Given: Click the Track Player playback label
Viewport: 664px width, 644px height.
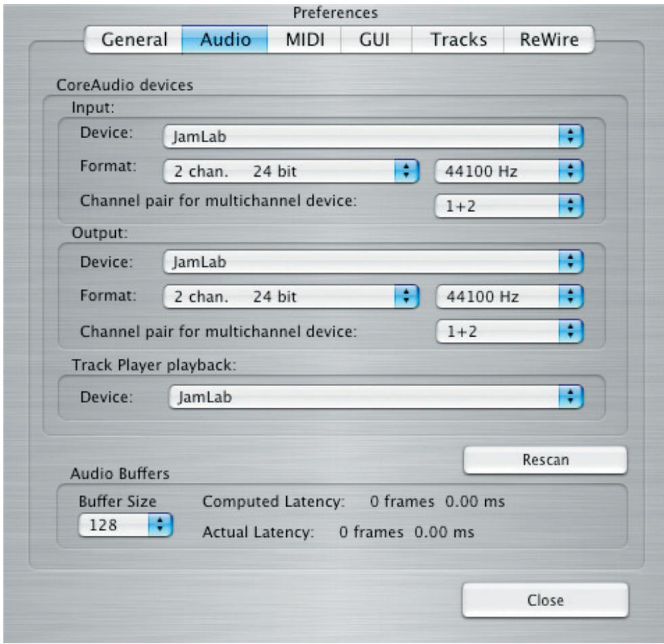Looking at the screenshot, I should [154, 365].
